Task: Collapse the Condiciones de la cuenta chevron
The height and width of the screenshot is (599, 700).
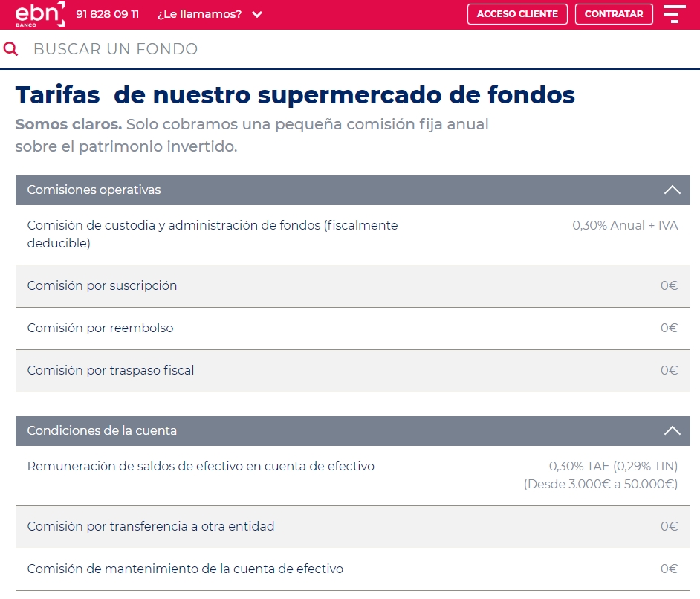Action: click(672, 430)
